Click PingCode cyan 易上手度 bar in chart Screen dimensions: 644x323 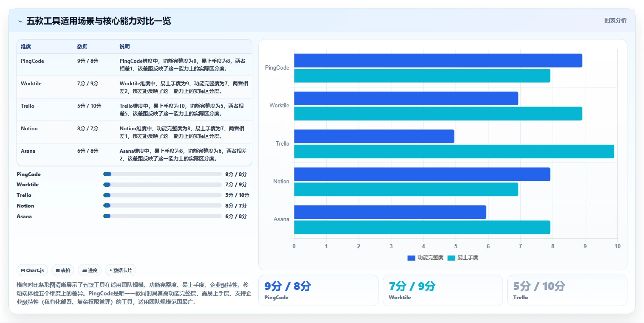click(422, 76)
